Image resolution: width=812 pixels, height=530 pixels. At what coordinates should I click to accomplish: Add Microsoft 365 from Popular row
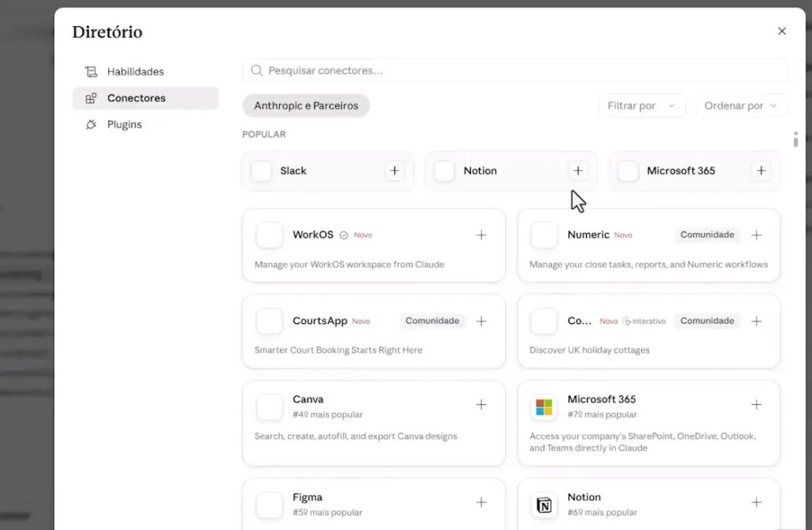pos(761,170)
